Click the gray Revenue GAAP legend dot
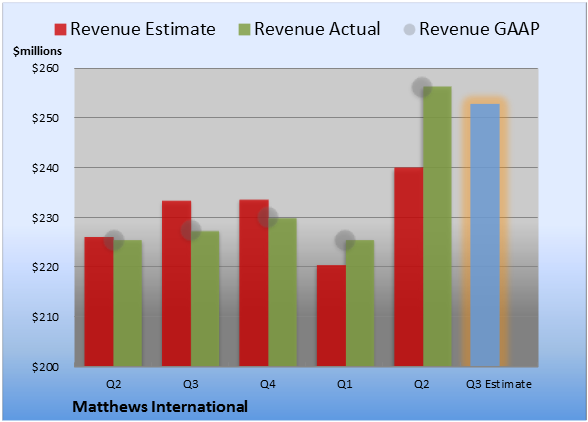Screen dimensions: 588x422 pyautogui.click(x=409, y=30)
